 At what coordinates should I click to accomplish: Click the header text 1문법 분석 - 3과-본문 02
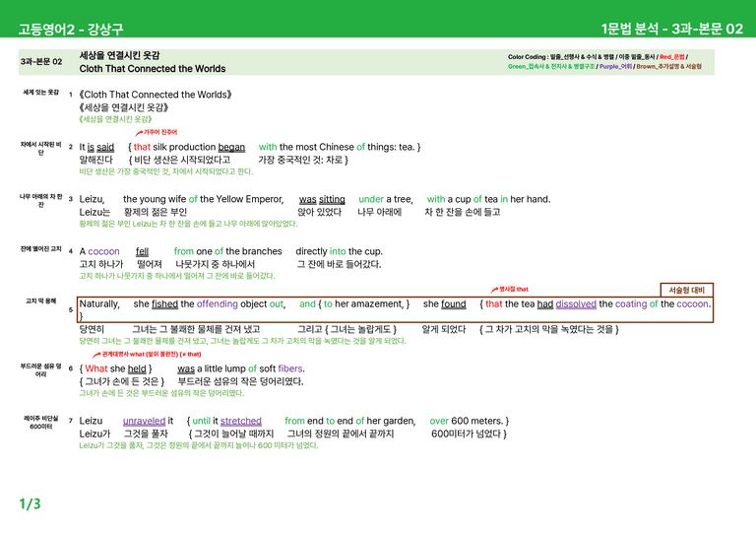pyautogui.click(x=672, y=29)
